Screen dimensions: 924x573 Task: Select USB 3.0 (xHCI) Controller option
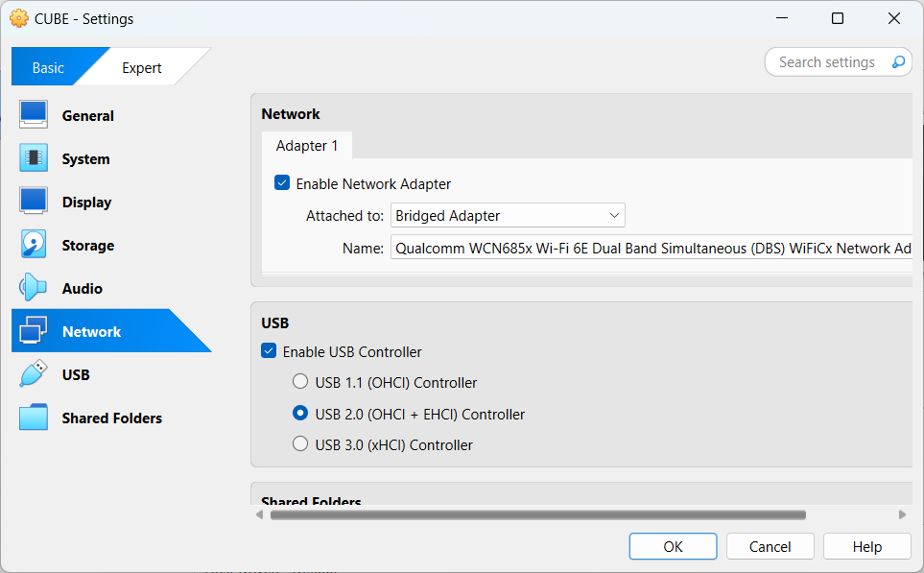click(x=300, y=444)
